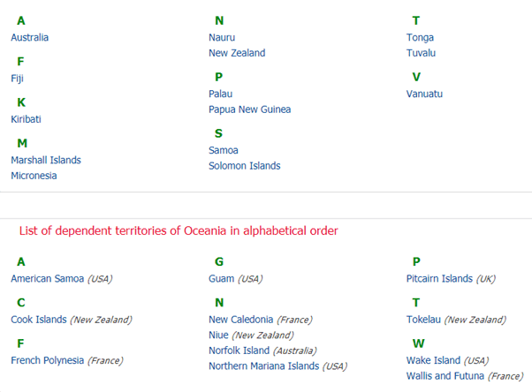Select the Wallis and Futuna link
532x392 pixels.
445,376
